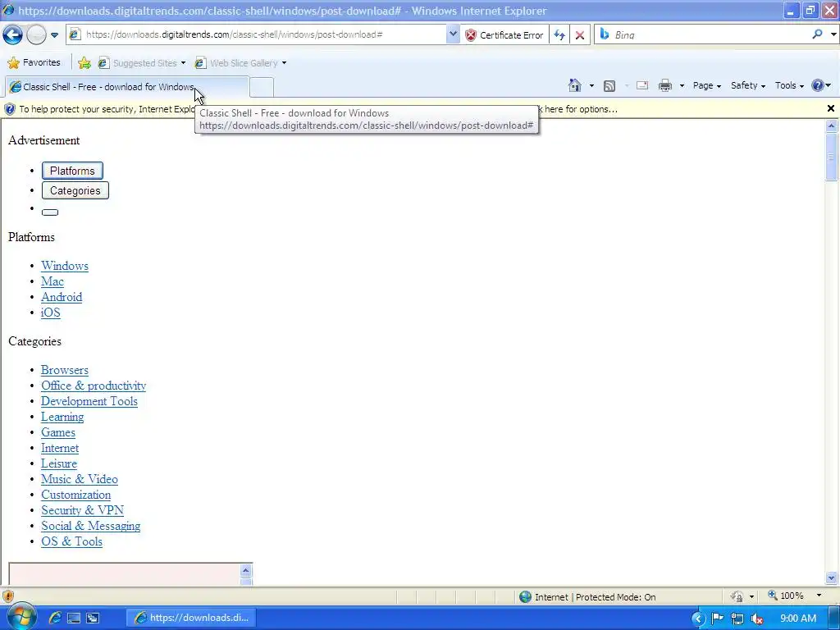Open the Favorites star button
This screenshot has width=840, height=630.
coord(34,62)
